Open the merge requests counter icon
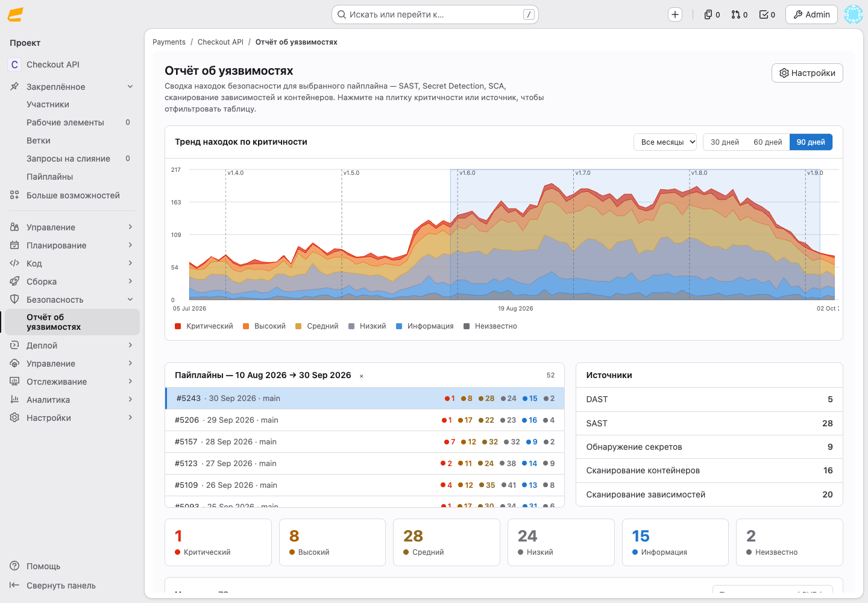Viewport: 868px width, 603px height. [739, 14]
